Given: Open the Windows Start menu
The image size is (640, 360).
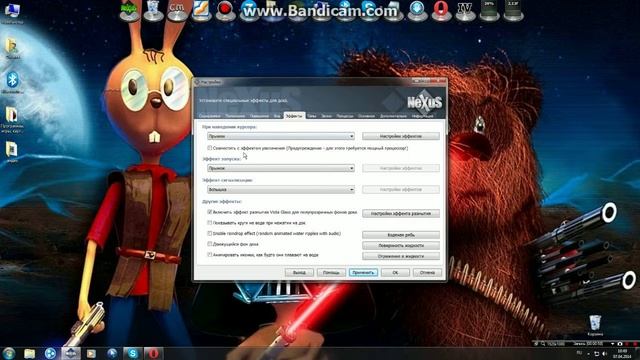Looking at the screenshot, I should pos(9,353).
